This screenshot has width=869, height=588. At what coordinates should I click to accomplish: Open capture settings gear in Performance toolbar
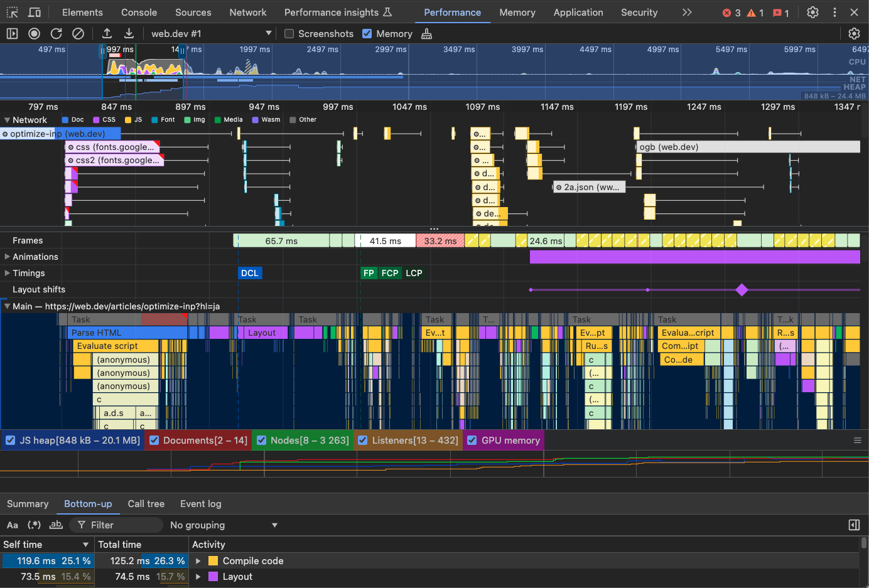click(x=854, y=34)
